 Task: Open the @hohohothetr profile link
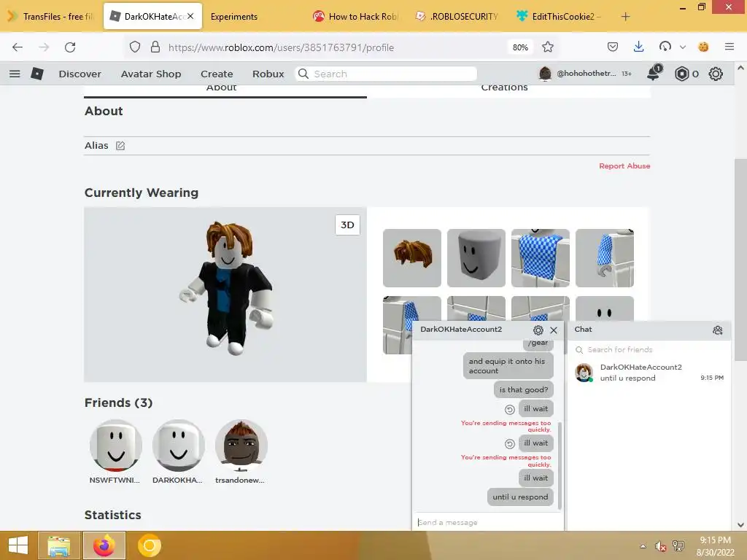tap(578, 74)
